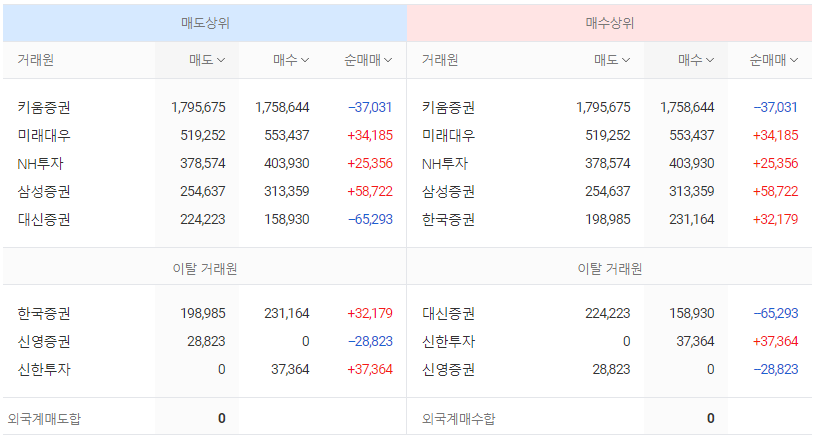818x438 pixels.
Task: Click 삼성증권 매수 313,359 in 매수상위
Action: point(692,191)
